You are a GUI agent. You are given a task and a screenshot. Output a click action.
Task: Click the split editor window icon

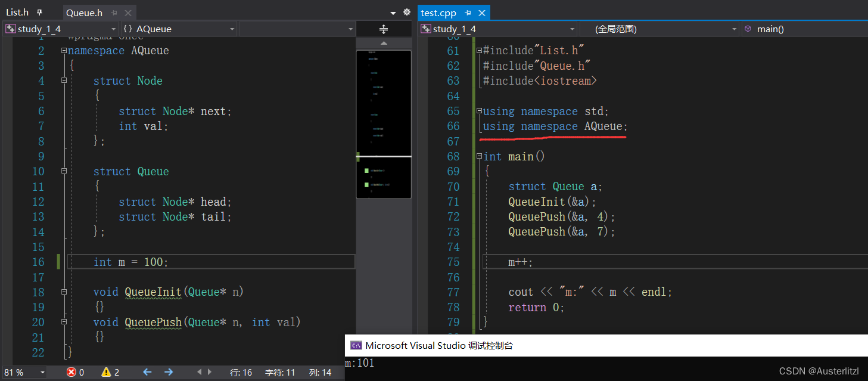384,29
